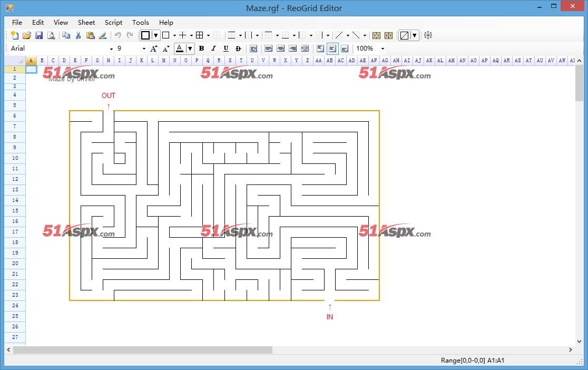Cut selection with the scissors icon
Viewport: 588px width, 370px height.
78,35
